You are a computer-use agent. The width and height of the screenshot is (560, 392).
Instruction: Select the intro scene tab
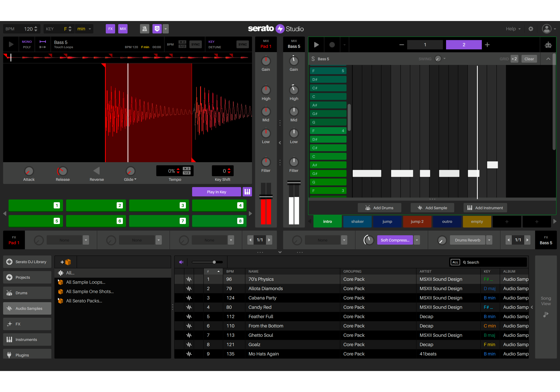click(327, 221)
